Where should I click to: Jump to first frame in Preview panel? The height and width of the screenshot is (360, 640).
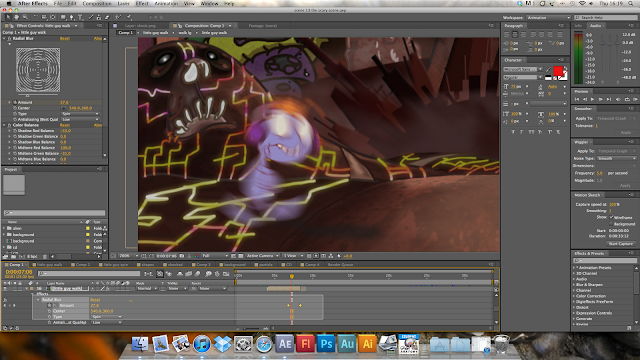[577, 99]
